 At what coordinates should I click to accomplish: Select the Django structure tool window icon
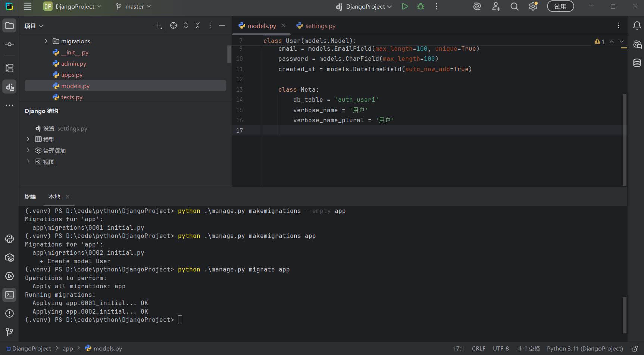[10, 87]
